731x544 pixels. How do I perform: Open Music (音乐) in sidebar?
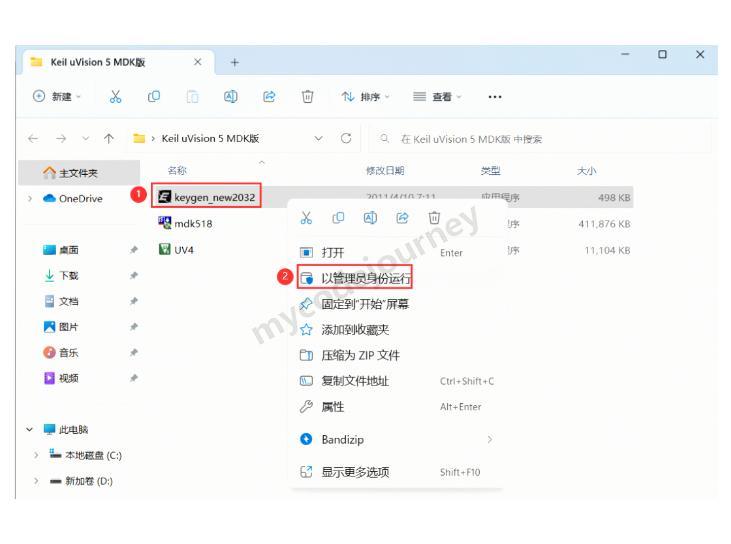click(x=61, y=352)
